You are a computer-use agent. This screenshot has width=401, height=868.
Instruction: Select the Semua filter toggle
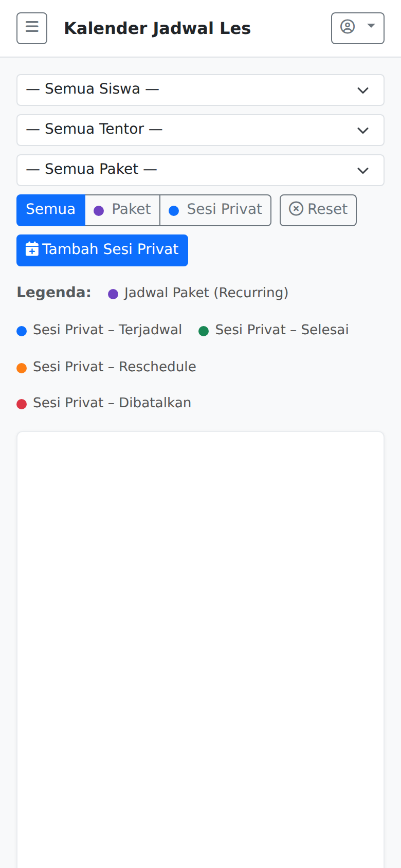click(x=50, y=210)
